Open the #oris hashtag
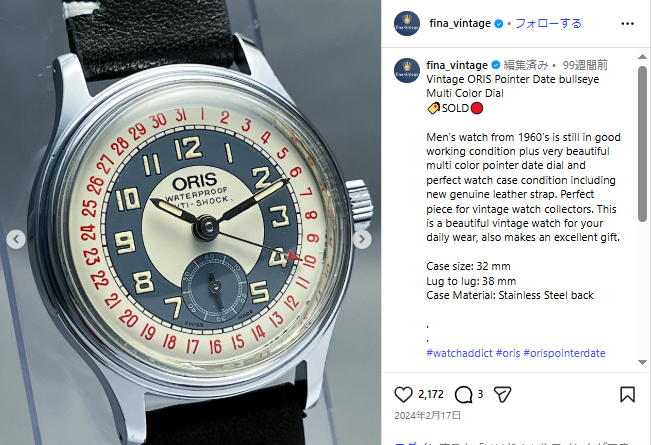The image size is (651, 445). click(508, 353)
